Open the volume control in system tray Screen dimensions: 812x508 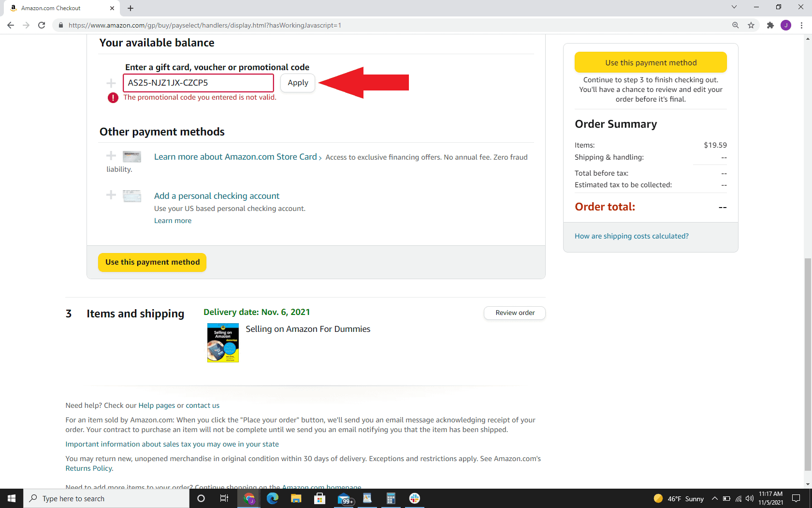click(750, 498)
